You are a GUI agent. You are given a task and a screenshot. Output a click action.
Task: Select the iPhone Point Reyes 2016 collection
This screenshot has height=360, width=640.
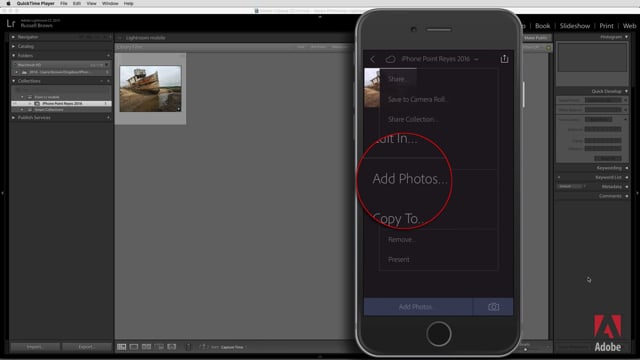click(x=62, y=104)
